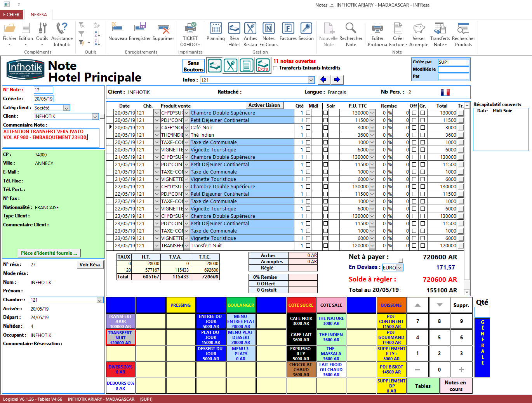Click the Notes en cours button
This screenshot has width=532, height=403.
click(x=456, y=386)
